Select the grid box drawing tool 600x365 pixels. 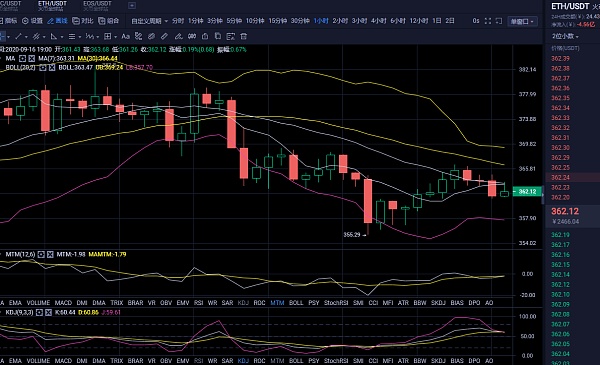point(108,36)
